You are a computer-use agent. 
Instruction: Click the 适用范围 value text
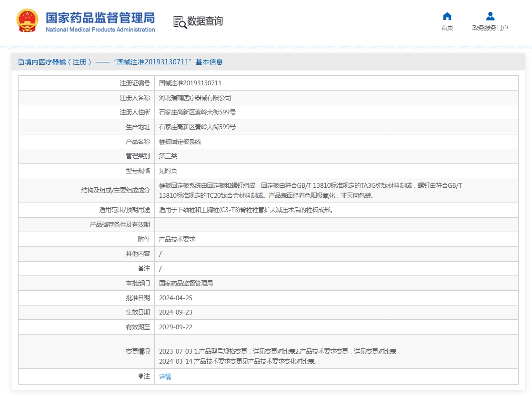tap(246, 210)
